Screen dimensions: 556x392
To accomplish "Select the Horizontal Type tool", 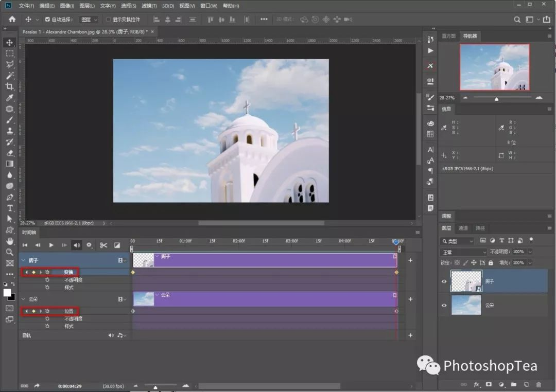I will click(10, 208).
